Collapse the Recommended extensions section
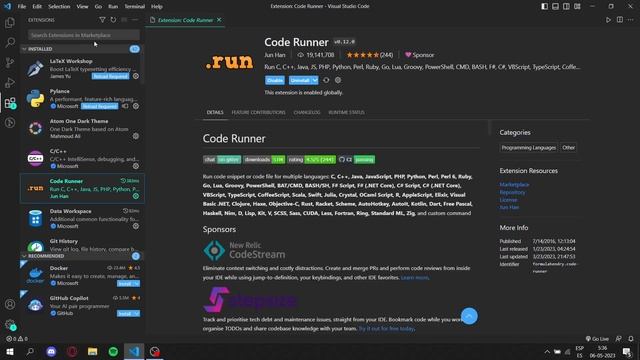The height and width of the screenshot is (360, 640). click(x=24, y=256)
